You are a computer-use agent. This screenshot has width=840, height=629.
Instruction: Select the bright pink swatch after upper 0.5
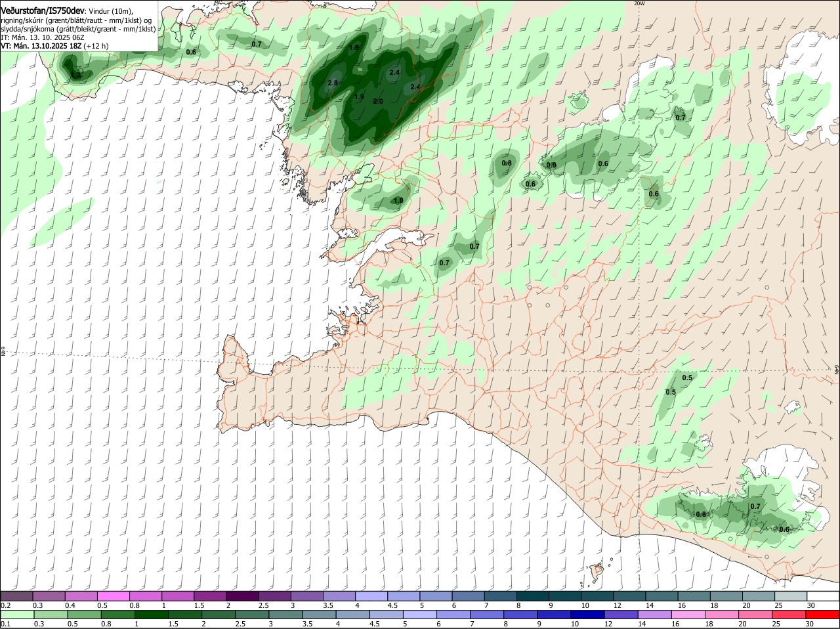[x=113, y=596]
